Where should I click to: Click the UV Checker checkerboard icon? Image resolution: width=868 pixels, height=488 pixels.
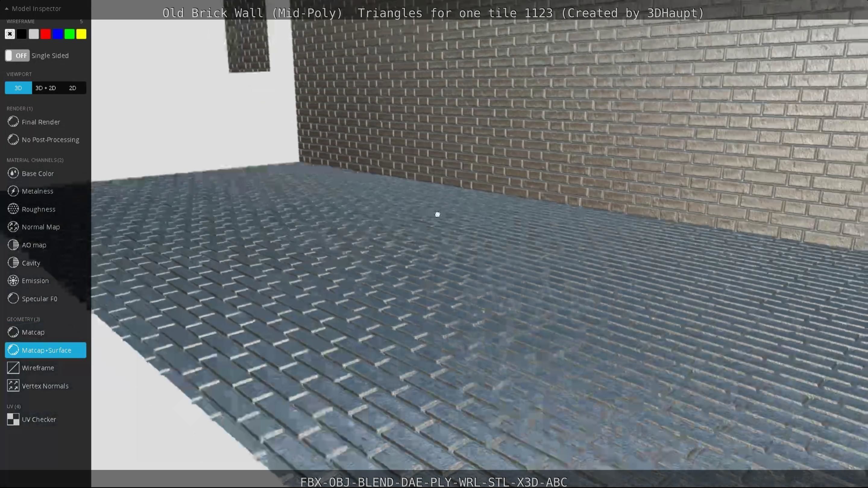coord(13,419)
